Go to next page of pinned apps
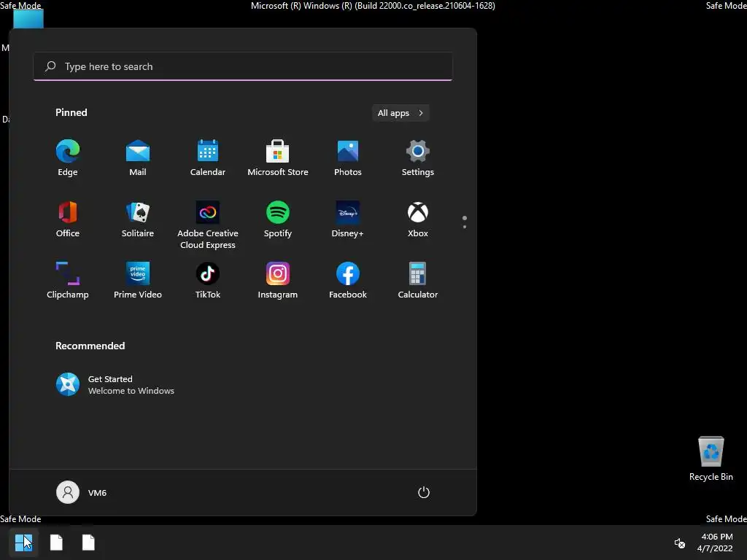The height and width of the screenshot is (560, 747). (465, 227)
